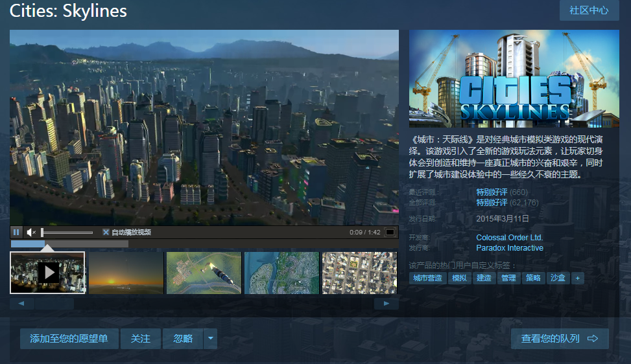Click the plus button to add tags

coord(577,278)
